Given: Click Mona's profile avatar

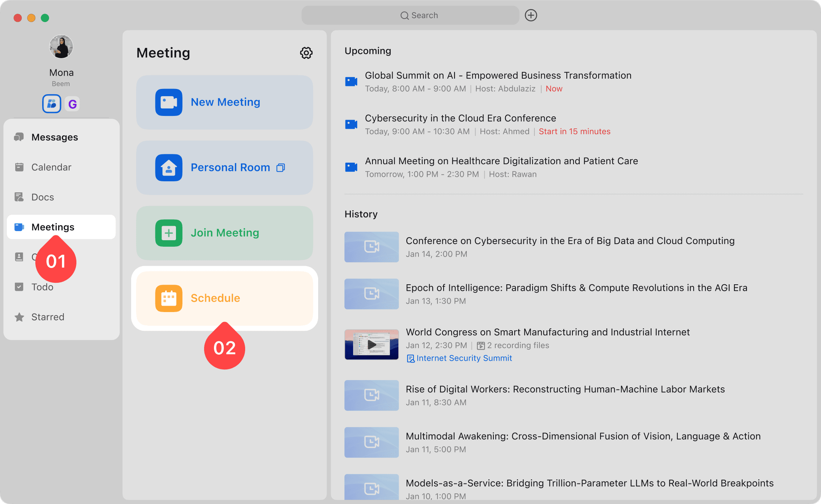Looking at the screenshot, I should click(x=61, y=47).
